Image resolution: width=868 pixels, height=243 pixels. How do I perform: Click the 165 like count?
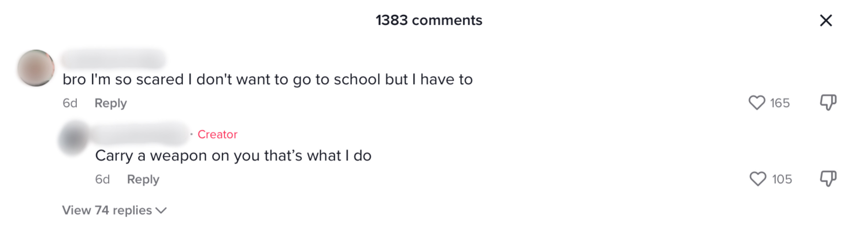780,103
